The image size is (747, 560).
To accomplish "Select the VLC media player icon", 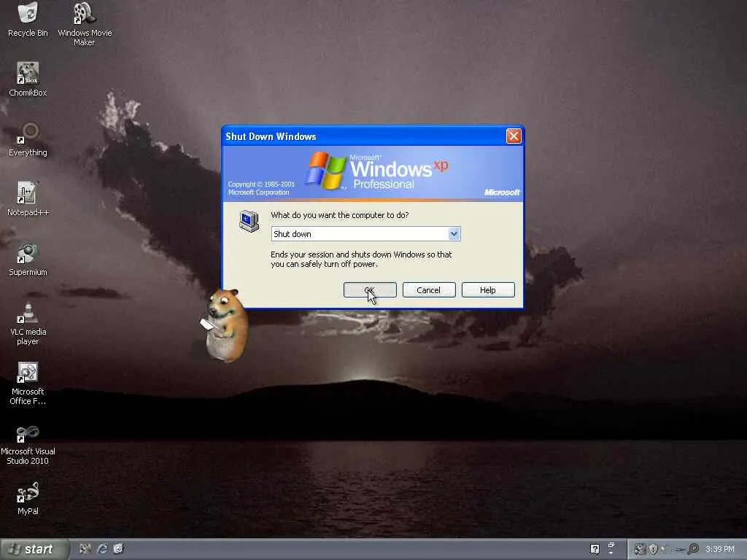I will click(x=28, y=324).
